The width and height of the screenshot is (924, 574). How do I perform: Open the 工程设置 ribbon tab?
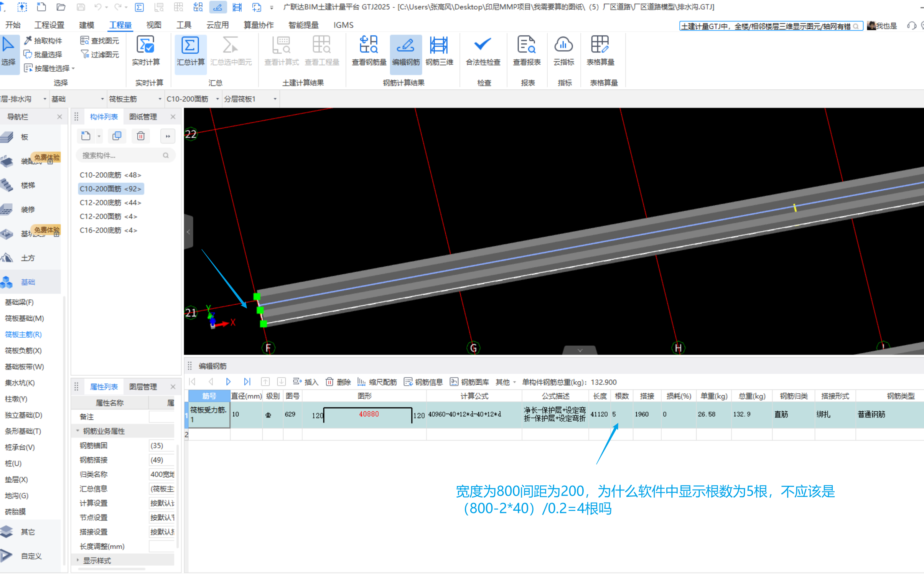(x=49, y=25)
